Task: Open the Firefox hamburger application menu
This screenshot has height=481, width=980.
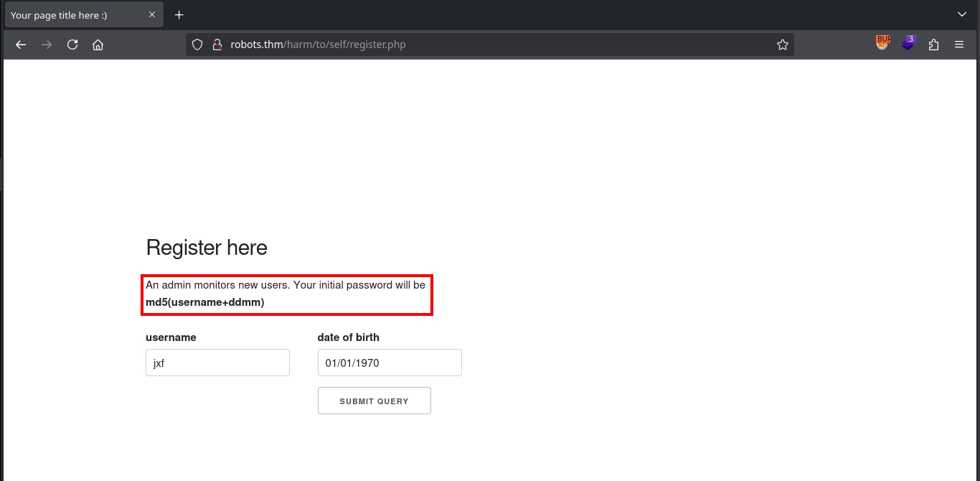Action: [959, 45]
